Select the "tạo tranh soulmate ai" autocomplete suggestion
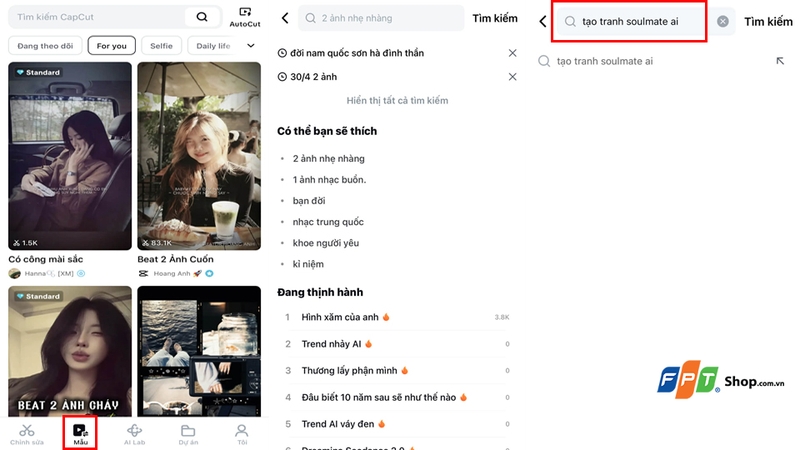 coord(605,61)
